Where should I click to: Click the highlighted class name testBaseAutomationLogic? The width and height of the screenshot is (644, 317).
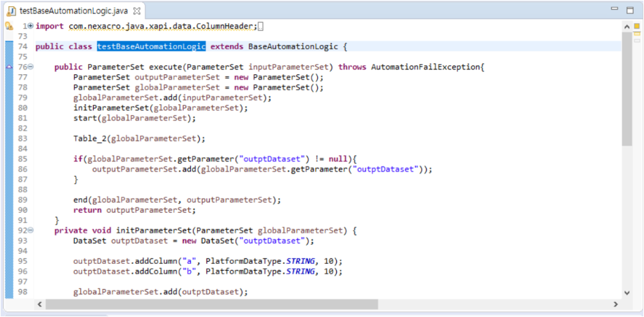pyautogui.click(x=151, y=46)
